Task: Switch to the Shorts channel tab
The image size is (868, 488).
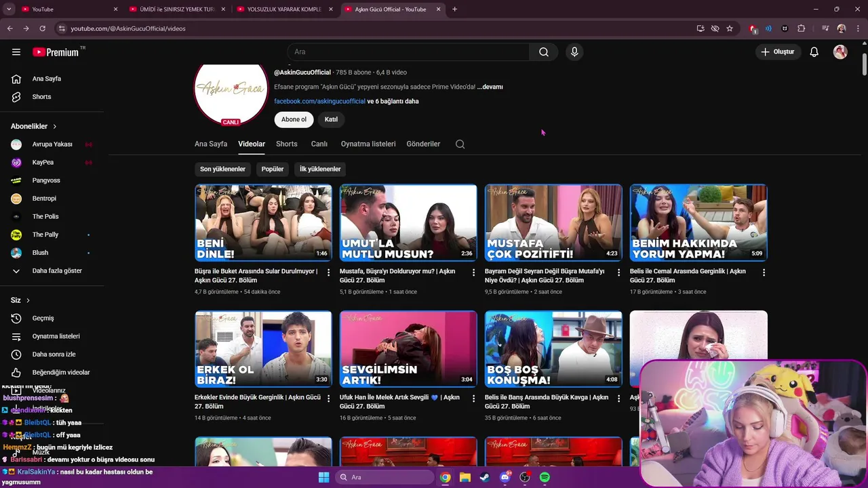Action: (x=287, y=144)
